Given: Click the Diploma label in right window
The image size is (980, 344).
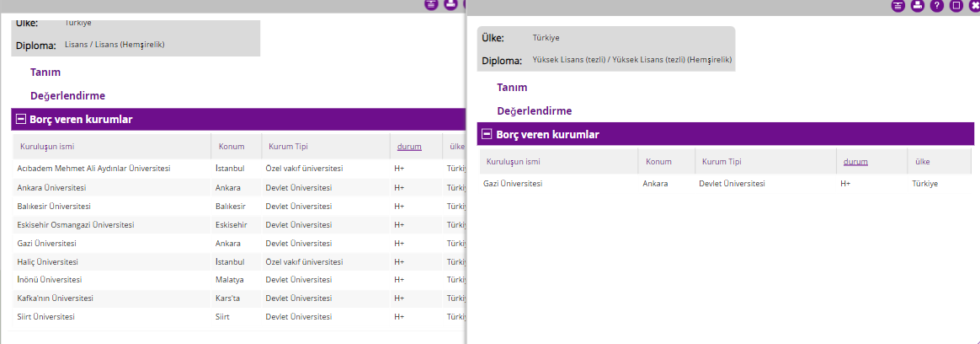Looking at the screenshot, I should 502,61.
